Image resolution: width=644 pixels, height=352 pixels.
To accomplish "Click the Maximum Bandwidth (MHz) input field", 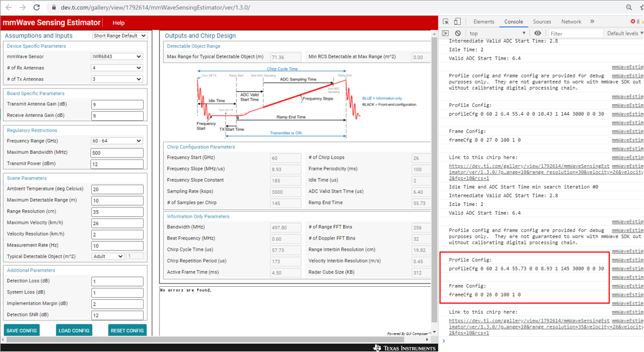I will click(x=117, y=153).
